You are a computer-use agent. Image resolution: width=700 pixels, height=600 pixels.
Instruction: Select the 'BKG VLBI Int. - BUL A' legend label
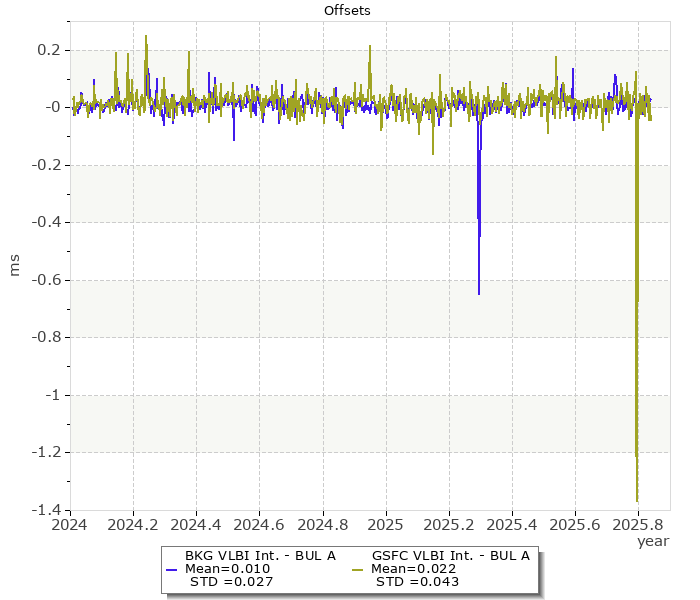click(260, 555)
